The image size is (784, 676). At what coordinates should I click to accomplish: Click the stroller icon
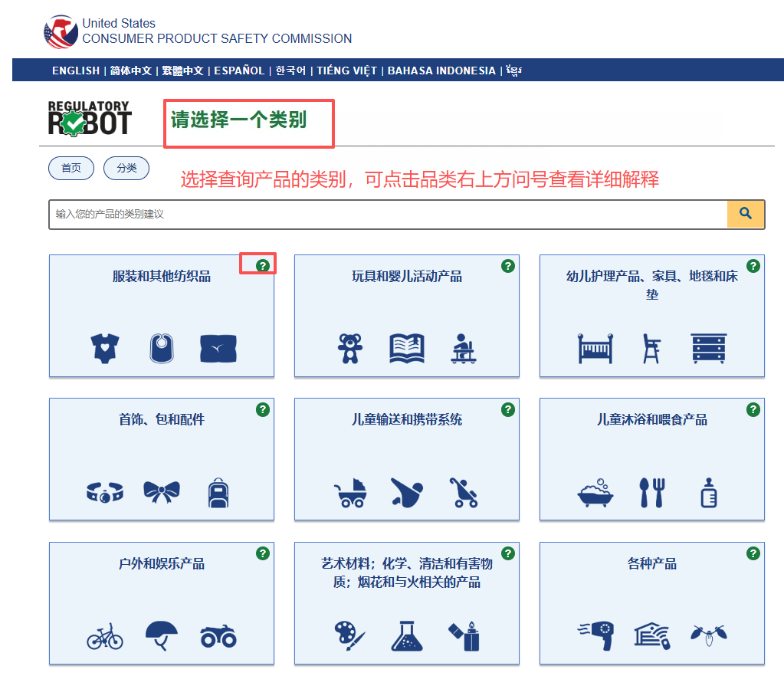(464, 493)
